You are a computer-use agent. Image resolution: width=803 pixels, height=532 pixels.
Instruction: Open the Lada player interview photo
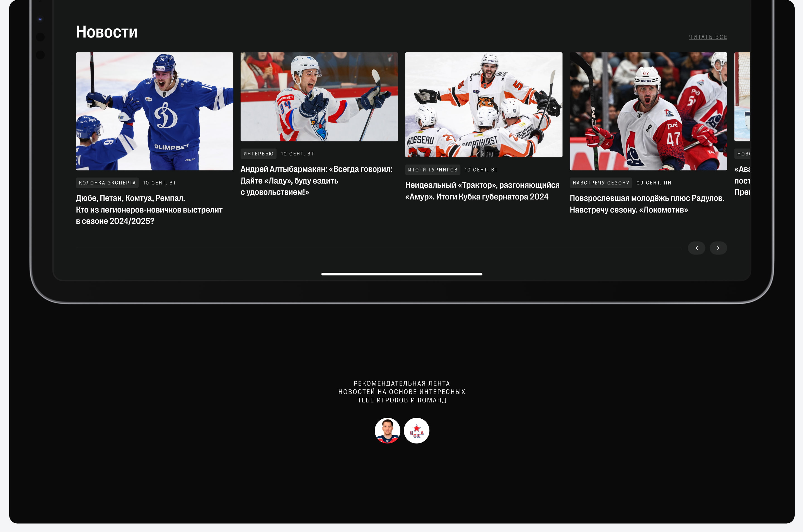[319, 97]
